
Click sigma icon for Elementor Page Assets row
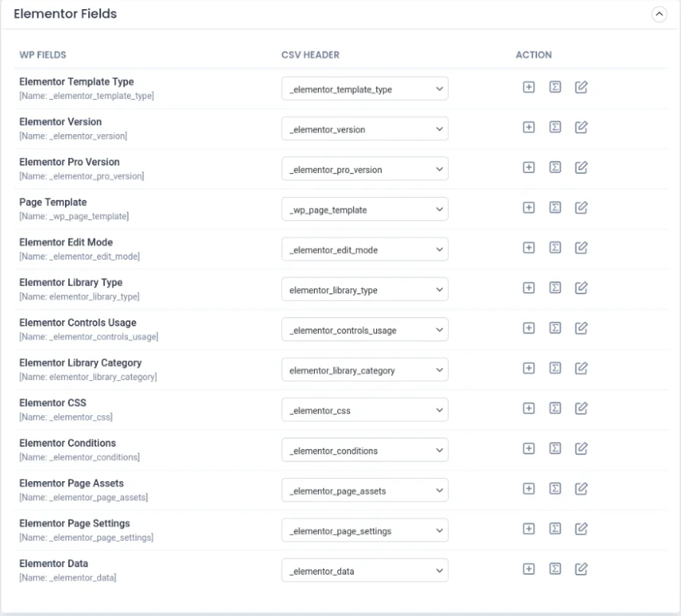(555, 489)
